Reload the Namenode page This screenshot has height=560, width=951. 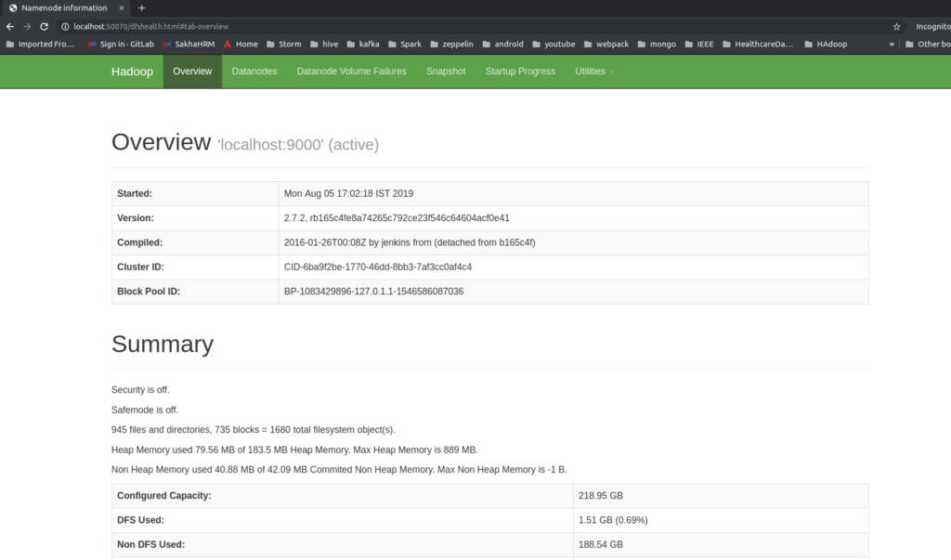[x=44, y=27]
